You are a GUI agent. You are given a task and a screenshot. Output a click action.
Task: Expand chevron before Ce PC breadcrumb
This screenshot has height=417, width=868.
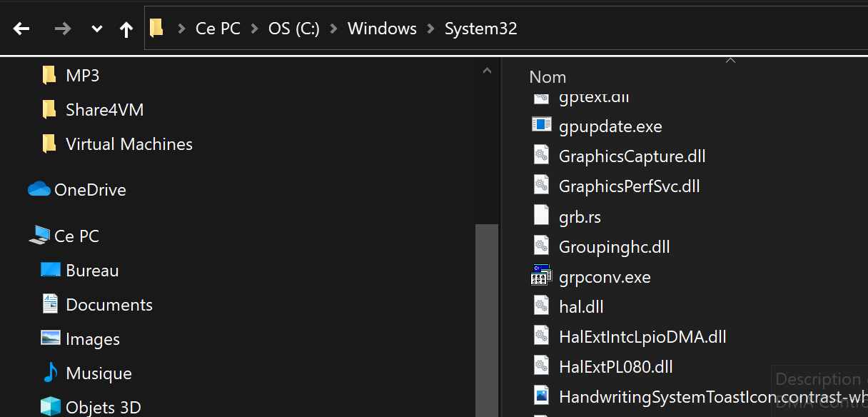point(181,29)
